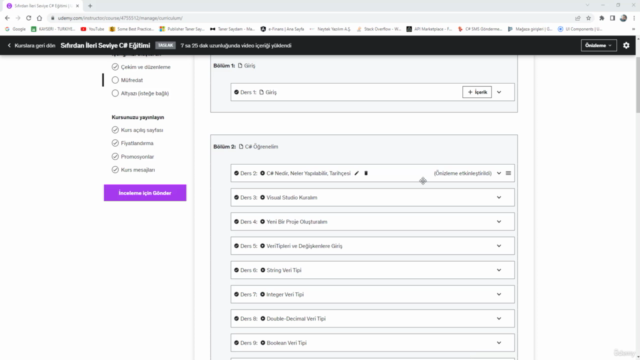Open the Önizleme dropdown
The image size is (640, 360).
point(598,45)
